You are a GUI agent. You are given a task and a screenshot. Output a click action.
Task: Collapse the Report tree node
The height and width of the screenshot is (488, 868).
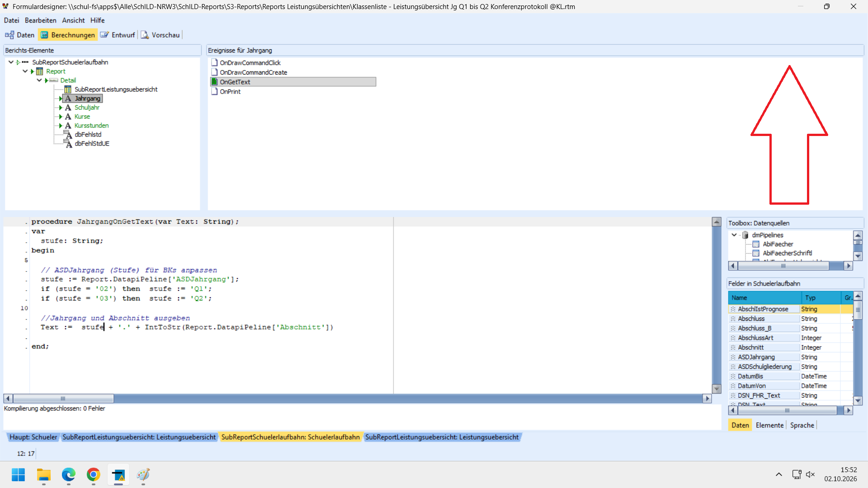(25, 71)
